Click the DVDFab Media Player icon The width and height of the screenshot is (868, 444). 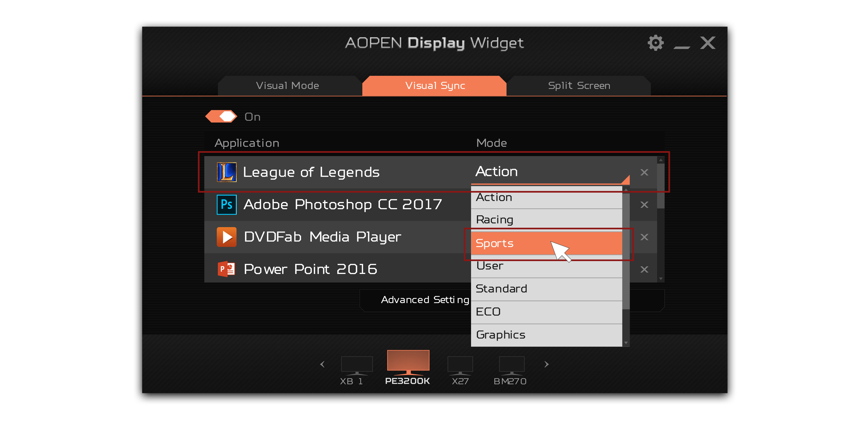pyautogui.click(x=226, y=237)
